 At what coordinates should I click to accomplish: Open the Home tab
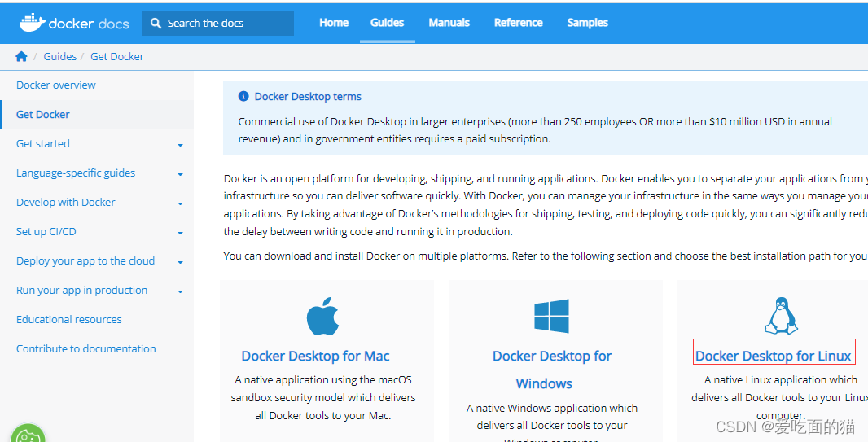[x=334, y=23]
